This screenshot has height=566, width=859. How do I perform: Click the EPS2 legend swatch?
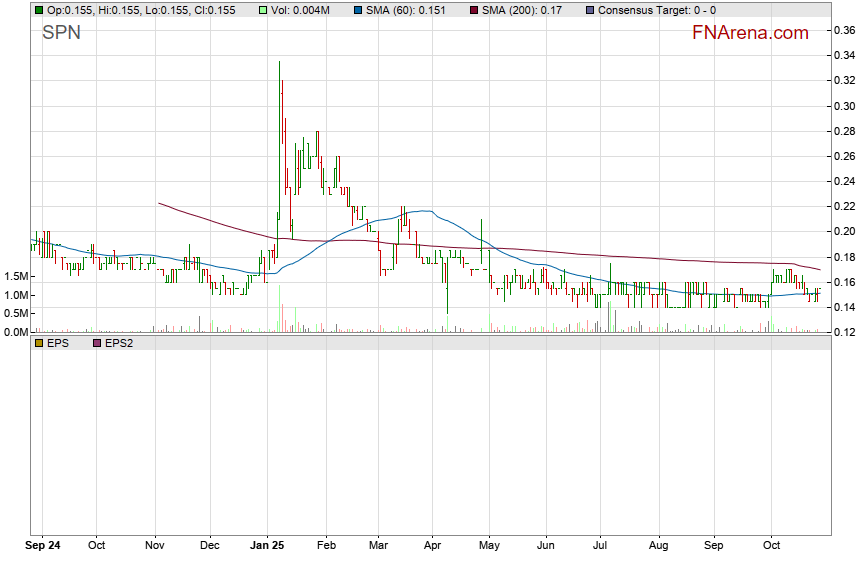pos(97,342)
